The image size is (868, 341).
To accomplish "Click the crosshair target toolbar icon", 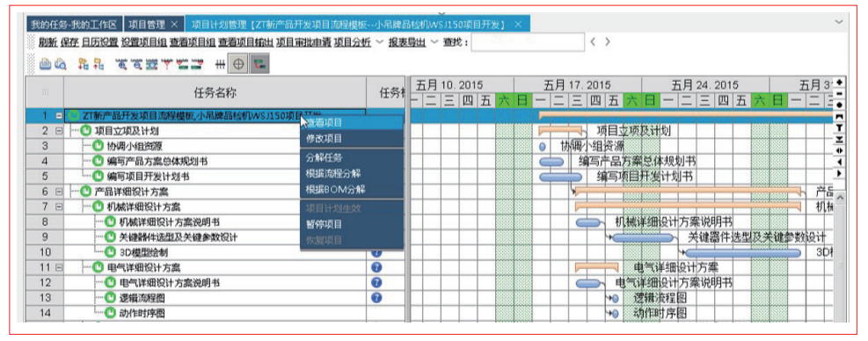I will click(x=238, y=64).
